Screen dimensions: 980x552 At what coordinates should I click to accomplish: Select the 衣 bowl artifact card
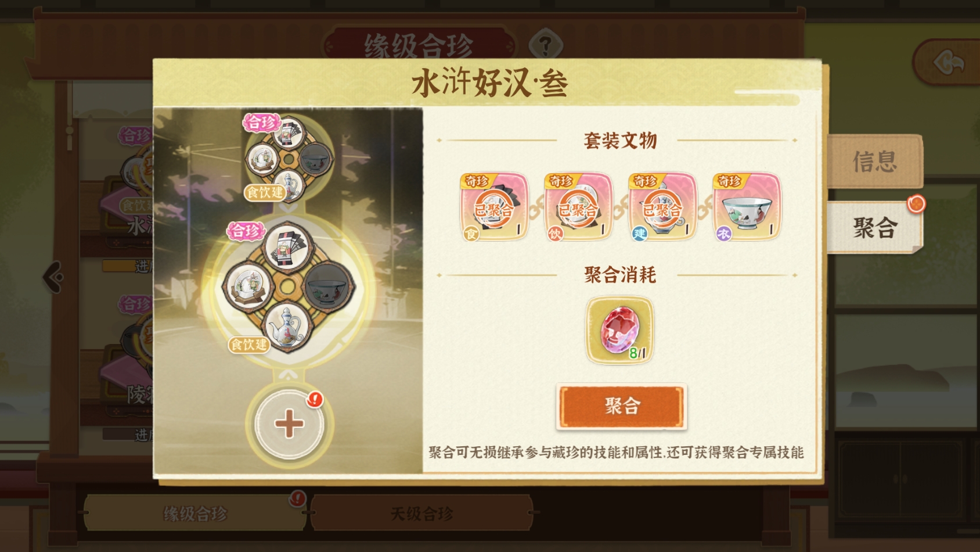point(747,207)
